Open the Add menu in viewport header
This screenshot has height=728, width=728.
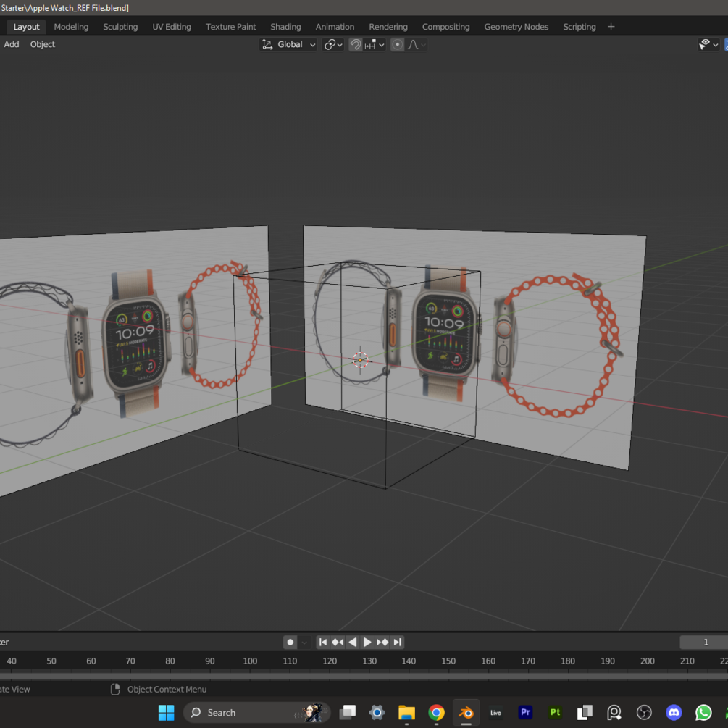pyautogui.click(x=12, y=44)
